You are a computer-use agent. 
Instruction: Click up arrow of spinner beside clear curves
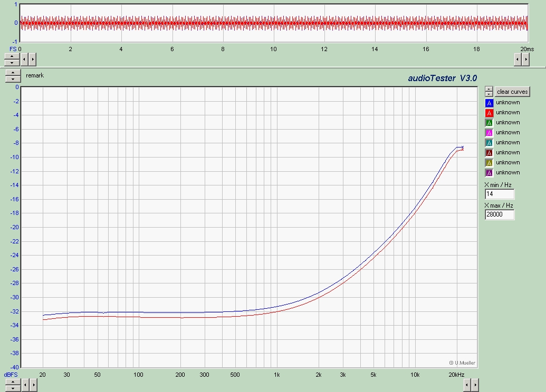pos(489,89)
